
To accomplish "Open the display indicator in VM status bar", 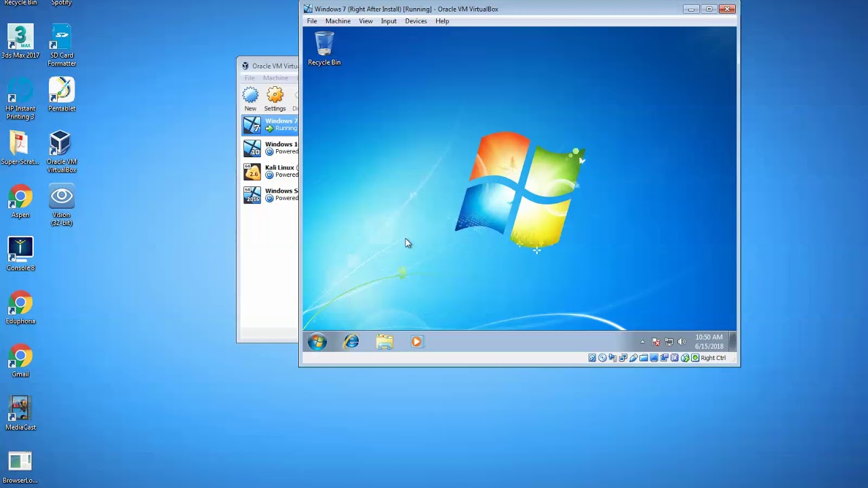I will point(654,358).
